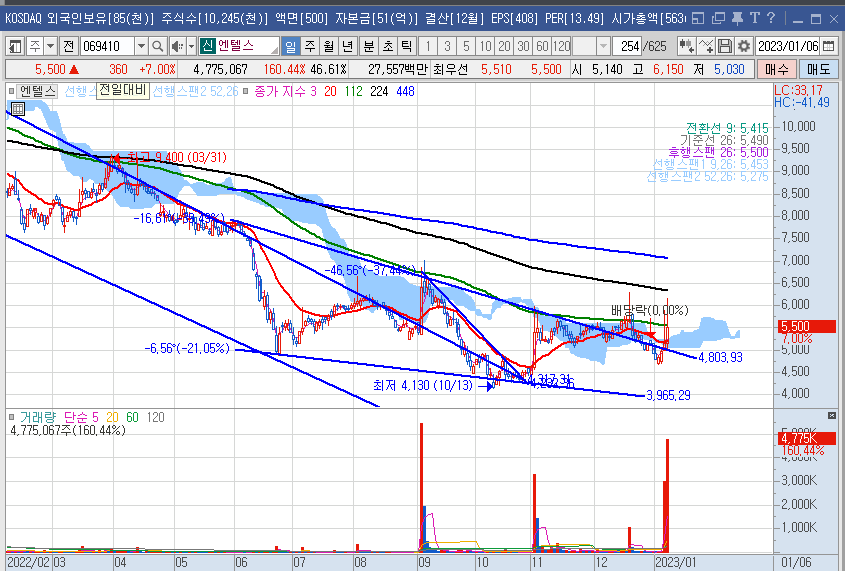Click the 거래량 volume legend label
The height and width of the screenshot is (571, 845).
pyautogui.click(x=38, y=417)
